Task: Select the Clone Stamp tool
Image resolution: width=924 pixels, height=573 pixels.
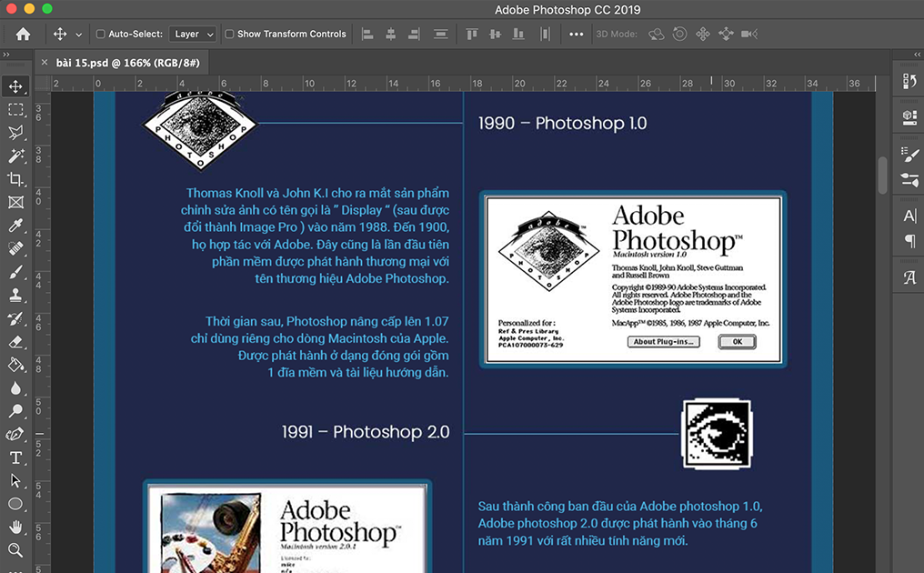Action: 14,295
